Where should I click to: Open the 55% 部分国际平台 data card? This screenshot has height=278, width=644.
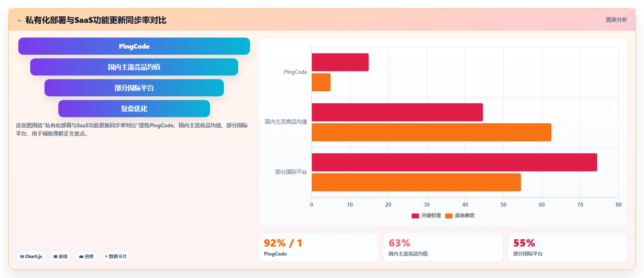[568, 247]
